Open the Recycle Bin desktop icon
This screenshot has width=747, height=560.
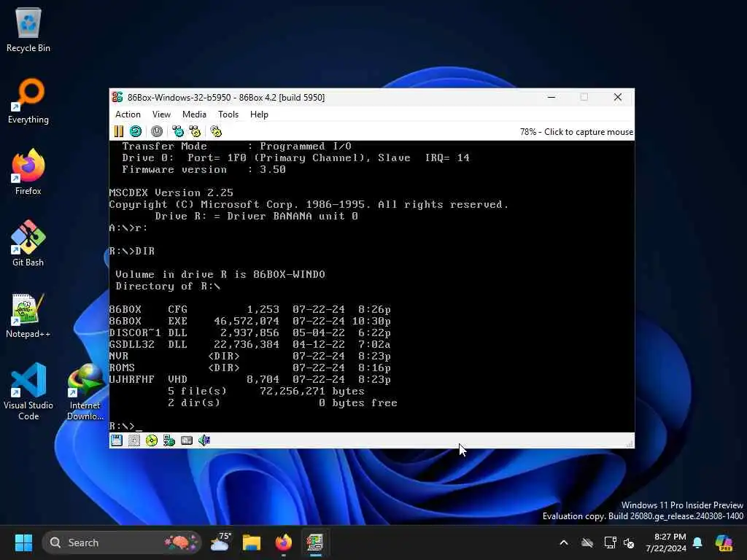click(28, 29)
